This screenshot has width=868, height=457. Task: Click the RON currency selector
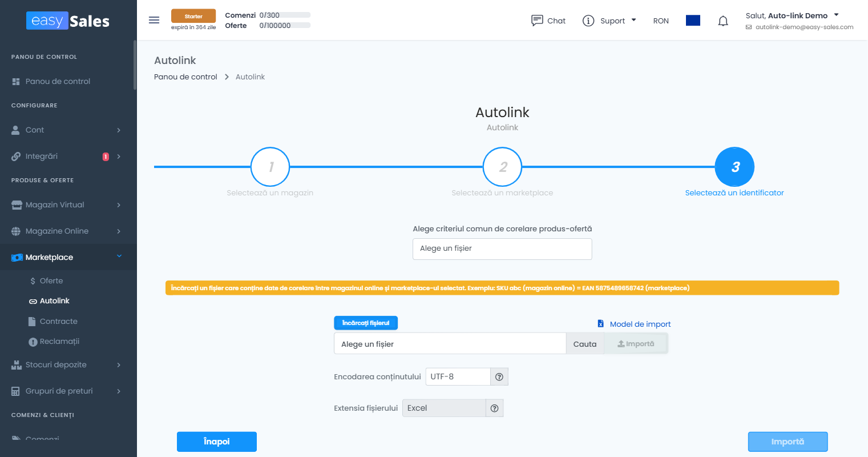click(661, 21)
